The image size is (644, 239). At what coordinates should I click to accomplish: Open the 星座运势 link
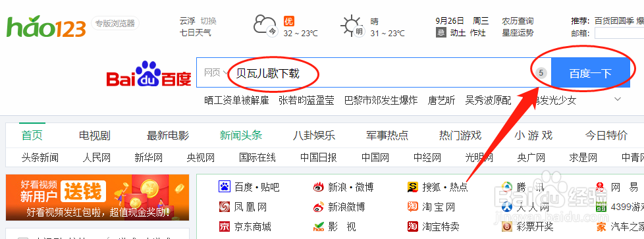pyautogui.click(x=518, y=33)
